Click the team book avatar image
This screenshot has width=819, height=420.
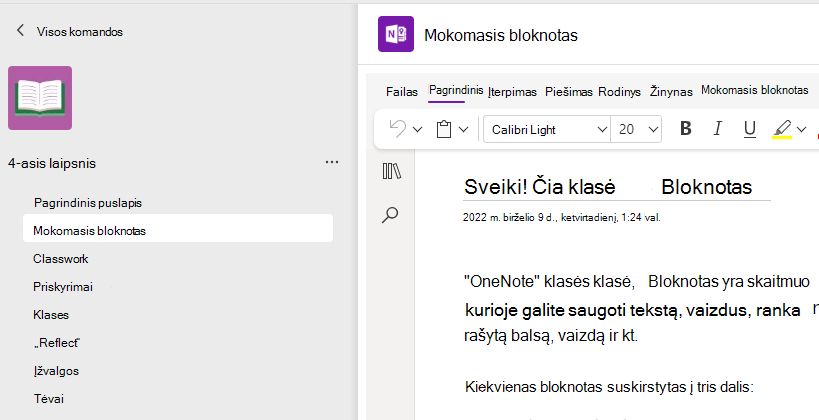pos(40,98)
